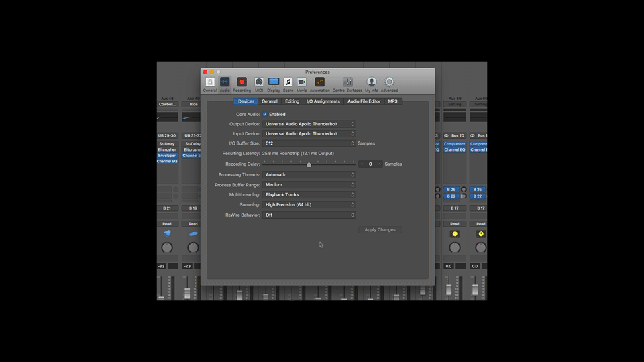Image resolution: width=644 pixels, height=362 pixels.
Task: Click the B 17 output slot on Aux 59
Action: (454, 208)
